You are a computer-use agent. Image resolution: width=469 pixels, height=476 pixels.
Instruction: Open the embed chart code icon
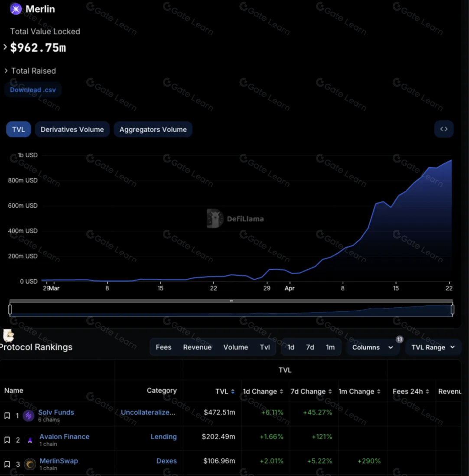click(444, 129)
